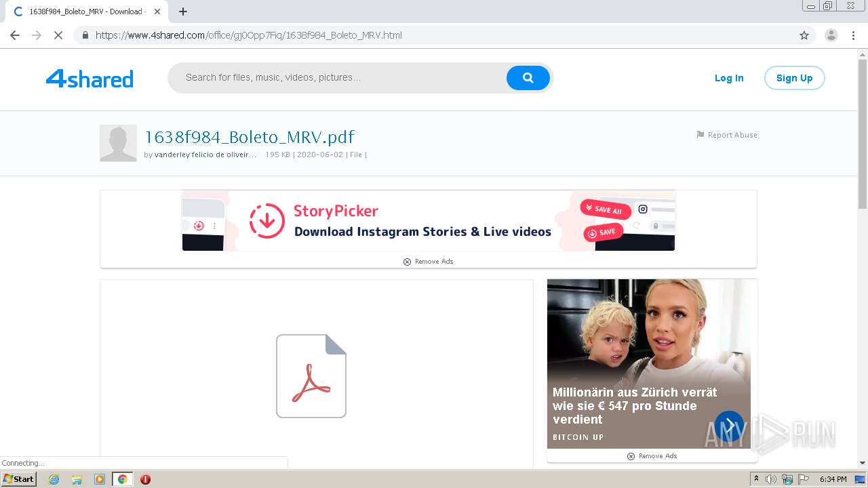Viewport: 868px width, 488px height.
Task: Click the 4shared logo
Action: (90, 79)
